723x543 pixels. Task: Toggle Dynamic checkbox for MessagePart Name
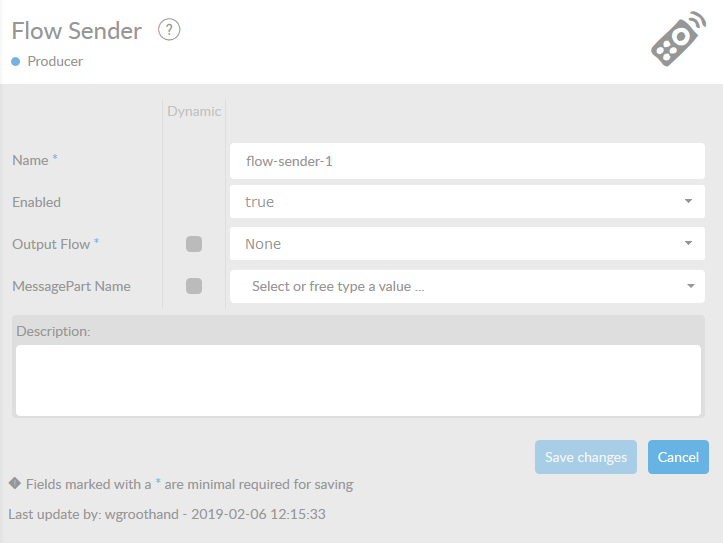tap(194, 286)
